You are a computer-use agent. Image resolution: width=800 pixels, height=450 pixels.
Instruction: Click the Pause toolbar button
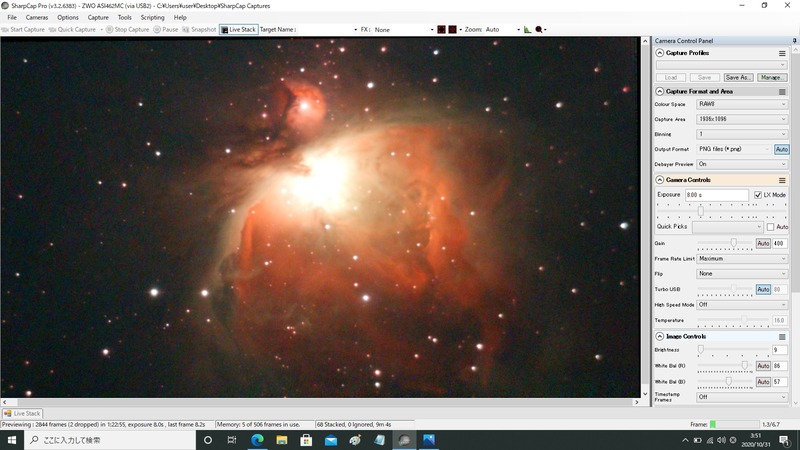coord(166,30)
